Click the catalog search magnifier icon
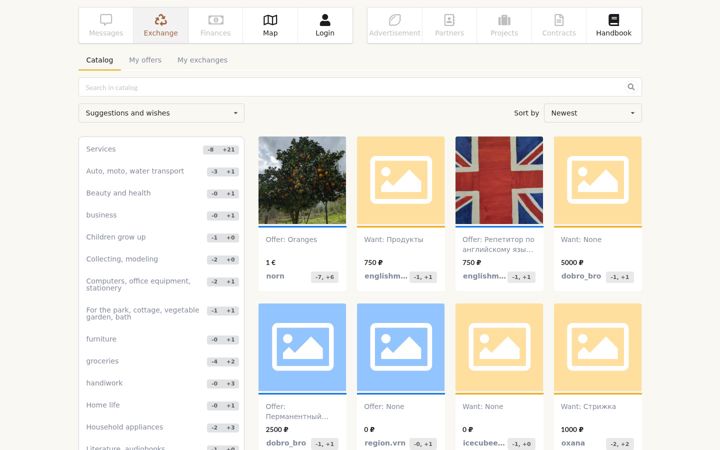The width and height of the screenshot is (720, 450). coord(631,87)
